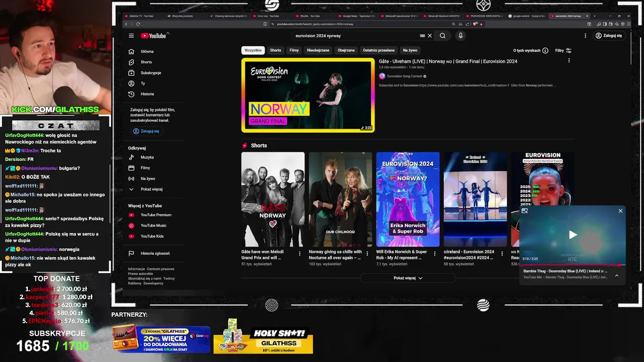The width and height of the screenshot is (644, 362).
Task: Open the on-screen keyboard icon in search box
Action: pos(423,36)
